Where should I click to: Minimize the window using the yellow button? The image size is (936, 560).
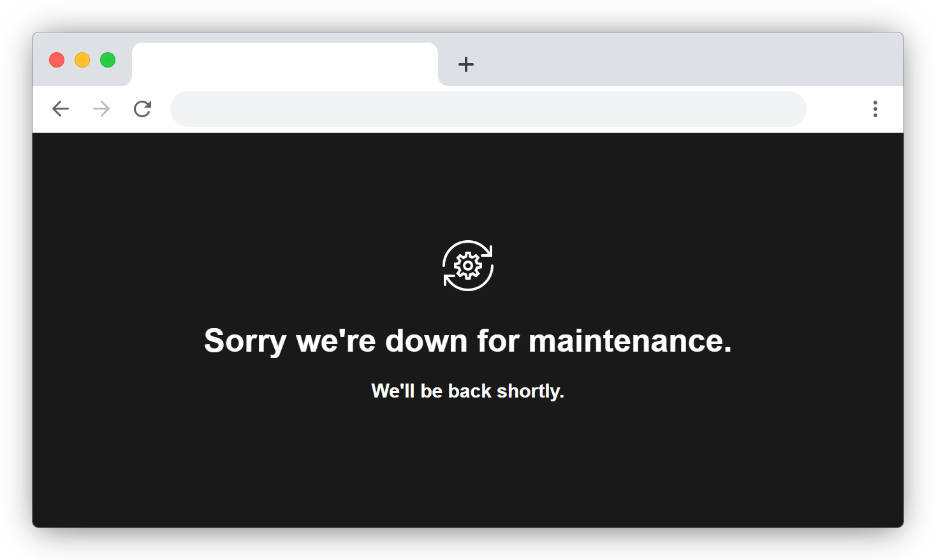pos(82,60)
